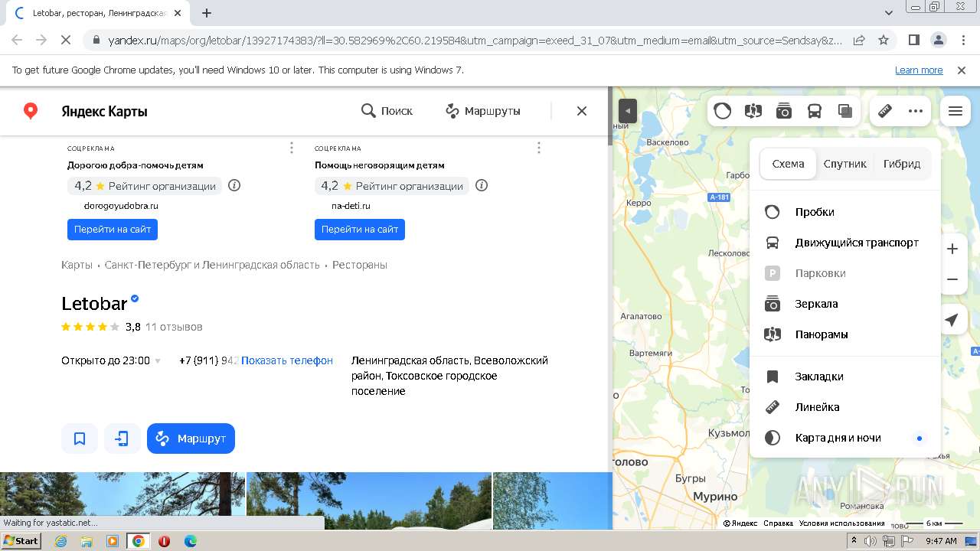980x551 pixels.
Task: Select Линейка in the layers menu
Action: click(x=844, y=407)
